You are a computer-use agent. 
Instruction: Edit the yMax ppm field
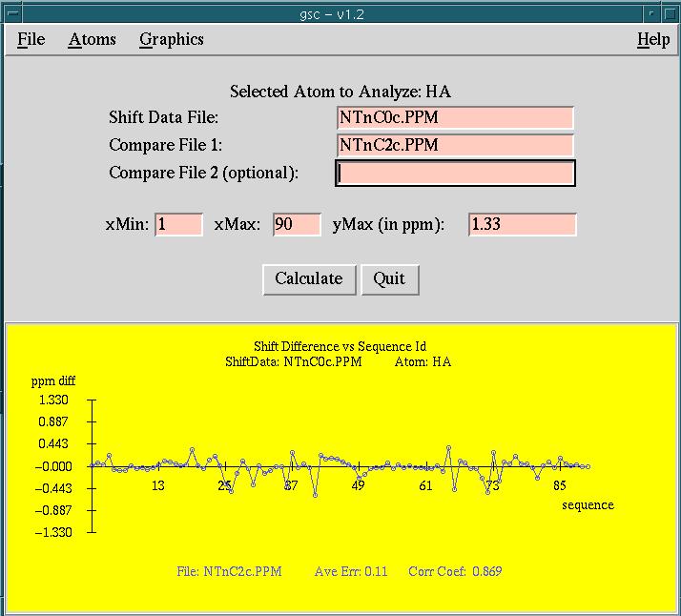coord(523,225)
